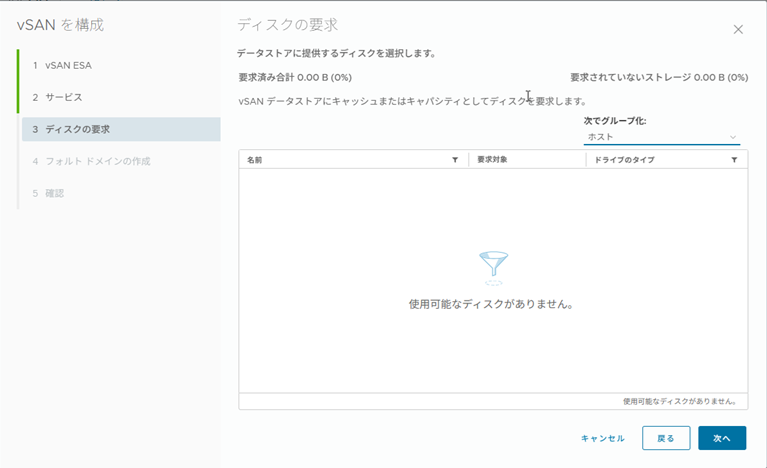Screen dimensions: 767x468
Task: Click the empty-state funnel icon
Action: coord(493,265)
